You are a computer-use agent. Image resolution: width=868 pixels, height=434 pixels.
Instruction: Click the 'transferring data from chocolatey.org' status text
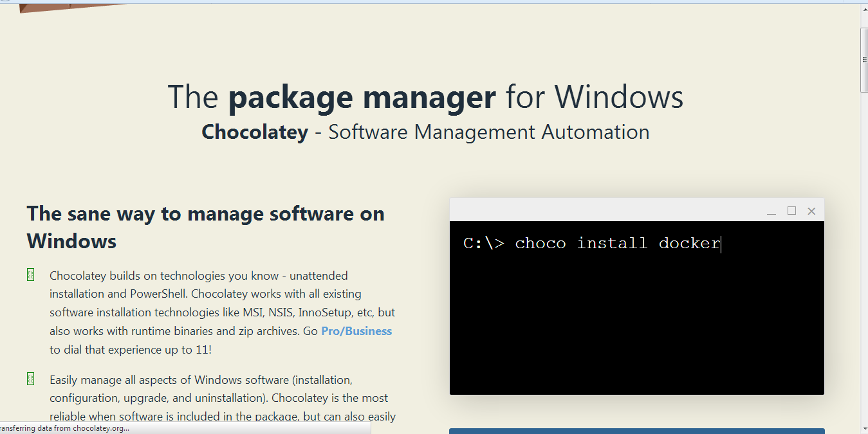(x=63, y=428)
